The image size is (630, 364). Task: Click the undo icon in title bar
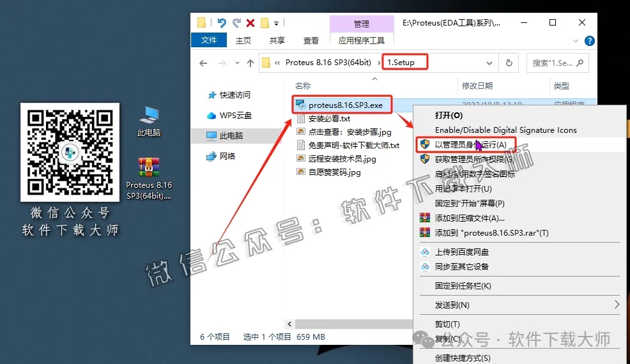[x=221, y=23]
